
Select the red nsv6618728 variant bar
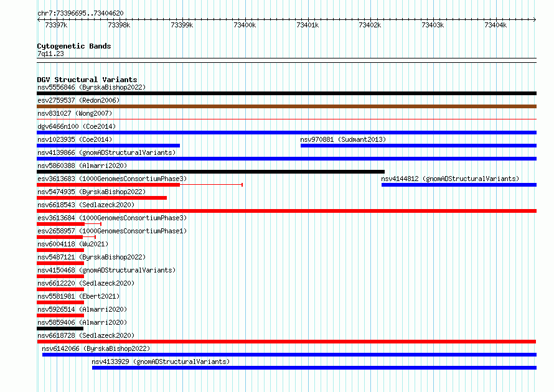click(286, 342)
